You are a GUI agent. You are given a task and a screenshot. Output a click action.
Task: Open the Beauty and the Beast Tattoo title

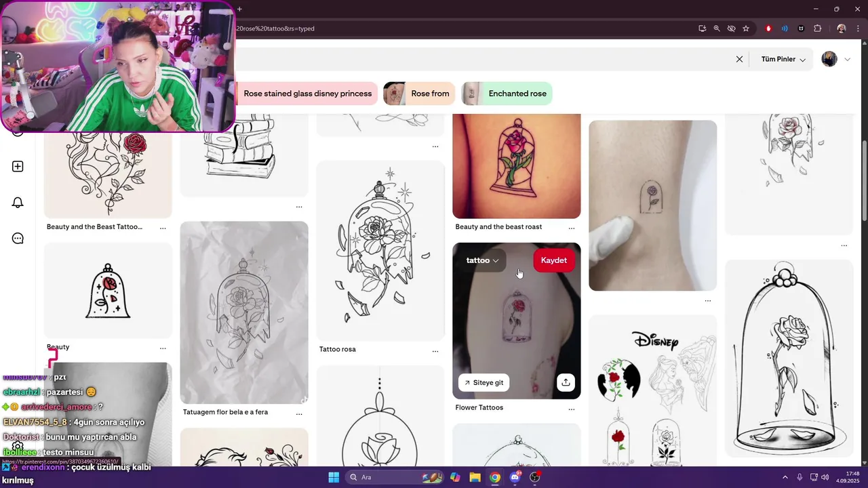tap(94, 227)
